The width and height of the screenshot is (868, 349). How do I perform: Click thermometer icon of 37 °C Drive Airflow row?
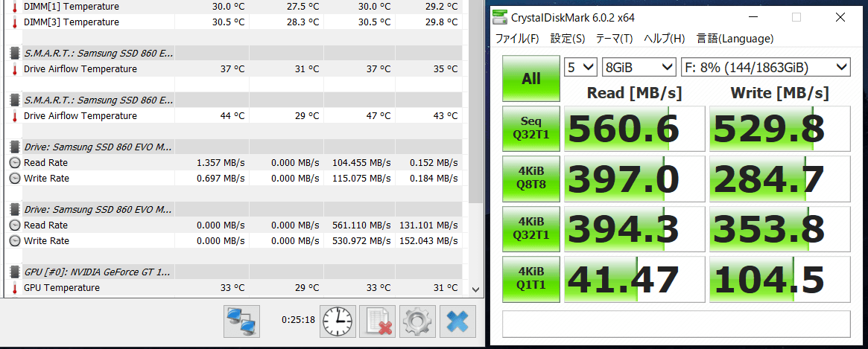(15, 69)
